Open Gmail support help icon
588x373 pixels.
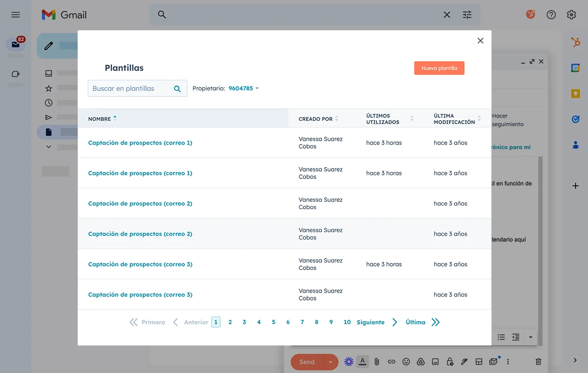551,15
